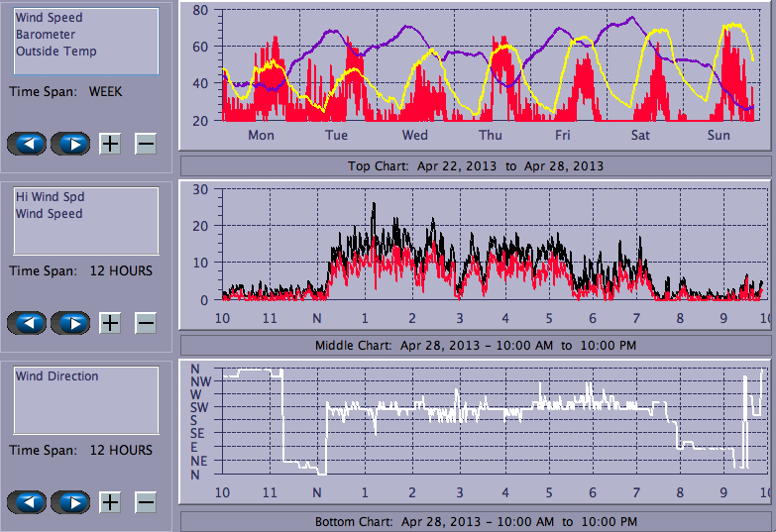Click the forward arrow for the top chart

[x=70, y=144]
